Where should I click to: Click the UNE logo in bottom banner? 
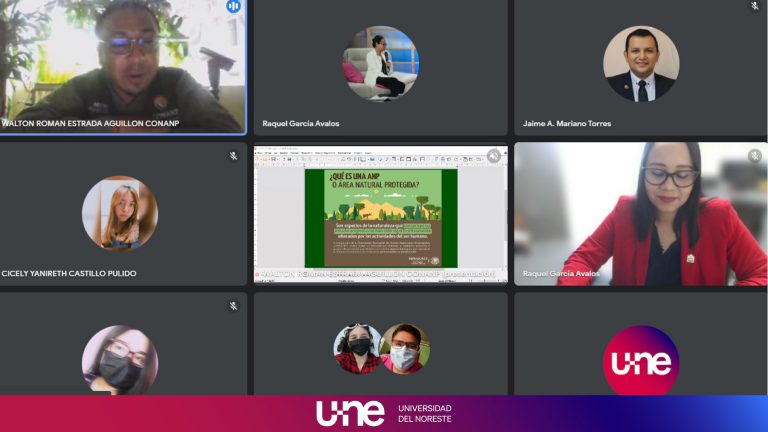click(350, 413)
